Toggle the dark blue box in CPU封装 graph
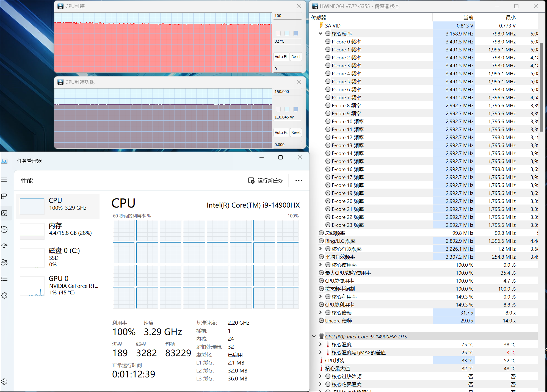 pyautogui.click(x=296, y=34)
